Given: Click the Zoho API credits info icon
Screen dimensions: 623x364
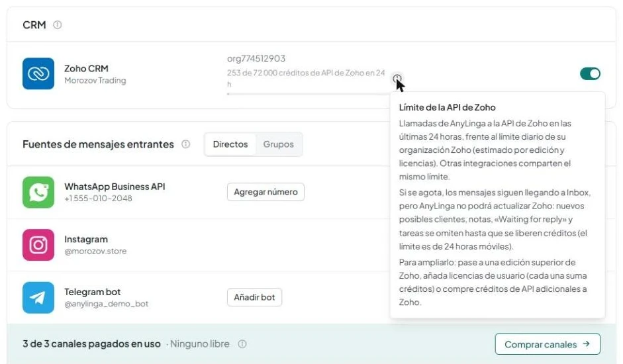Looking at the screenshot, I should 397,78.
